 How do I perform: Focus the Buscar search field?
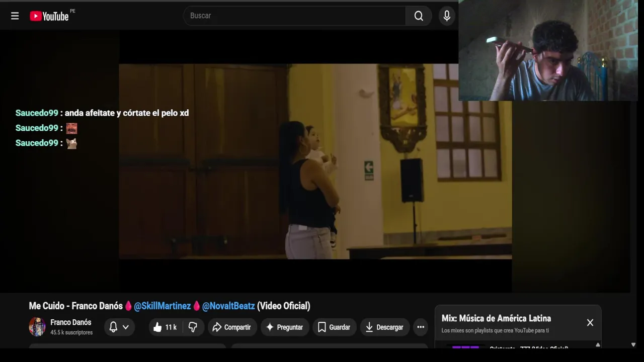coord(295,16)
